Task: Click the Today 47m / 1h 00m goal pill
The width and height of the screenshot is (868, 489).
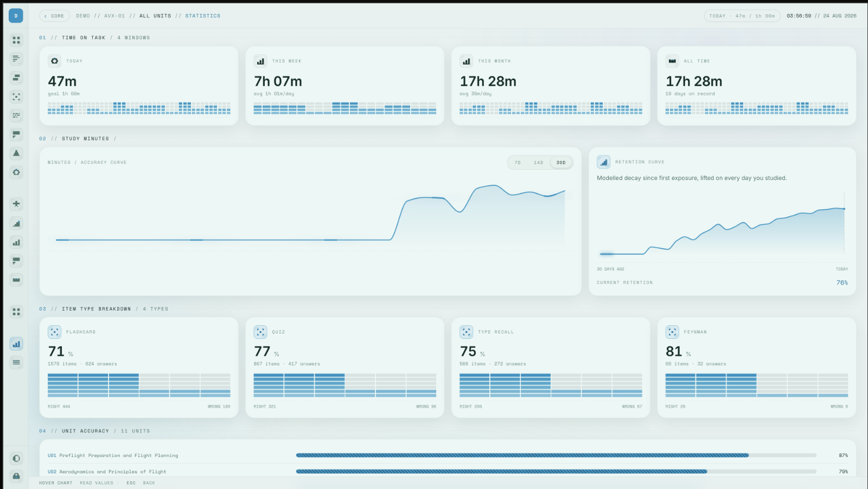Action: pos(742,16)
